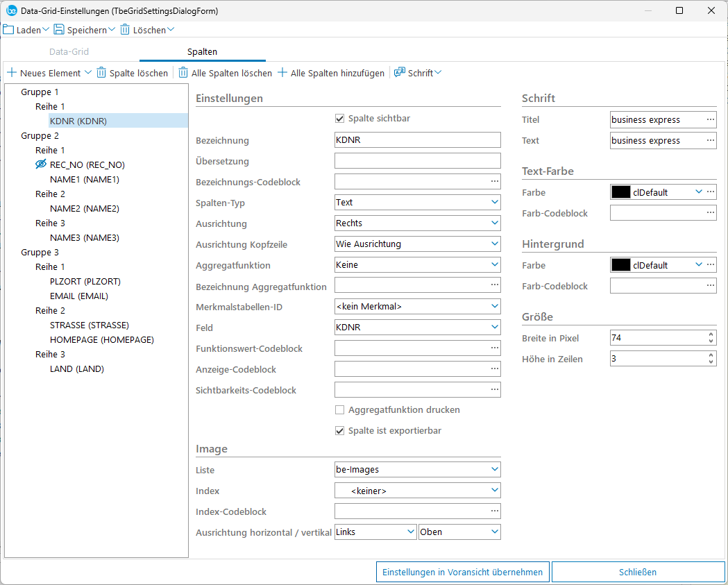This screenshot has width=728, height=585.
Task: Click the Alle Spalten hinzufügen plus icon
Action: [x=282, y=73]
